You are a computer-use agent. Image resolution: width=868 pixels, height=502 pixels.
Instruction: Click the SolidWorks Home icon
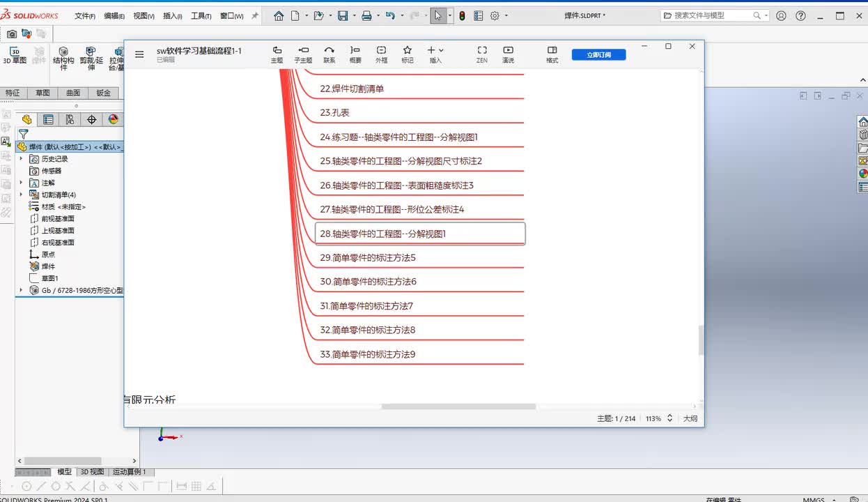(x=279, y=15)
